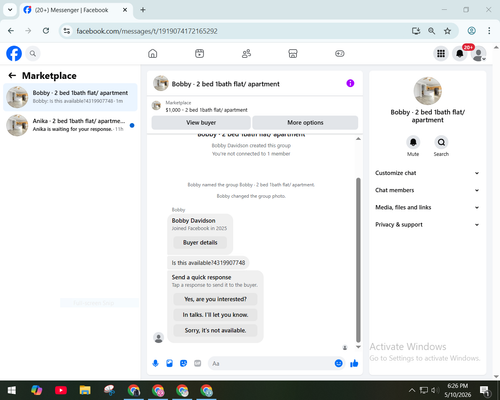500x400 pixels.
Task: Mute the conversation with bell icon
Action: coord(413,142)
